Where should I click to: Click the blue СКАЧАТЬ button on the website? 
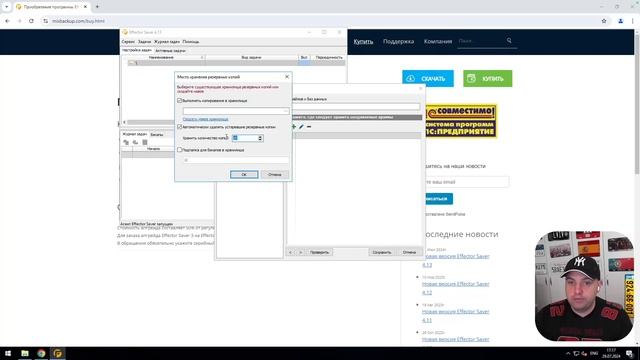428,78
